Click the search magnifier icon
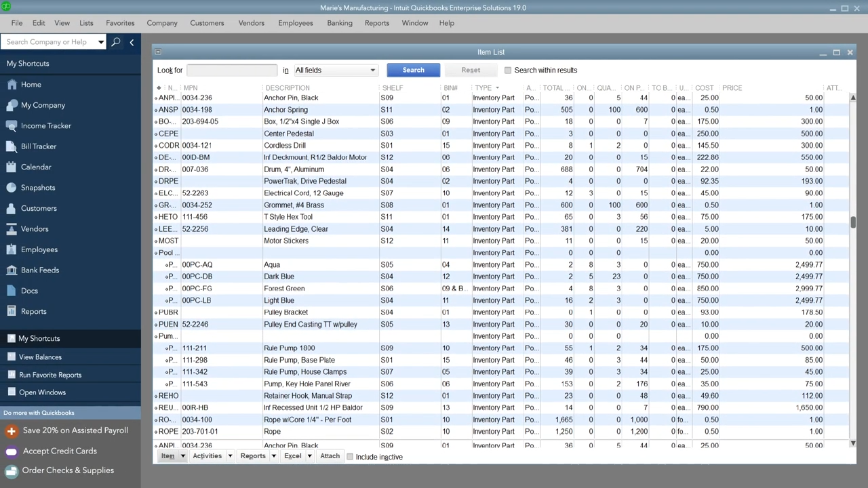This screenshot has width=868, height=488. coord(116,42)
